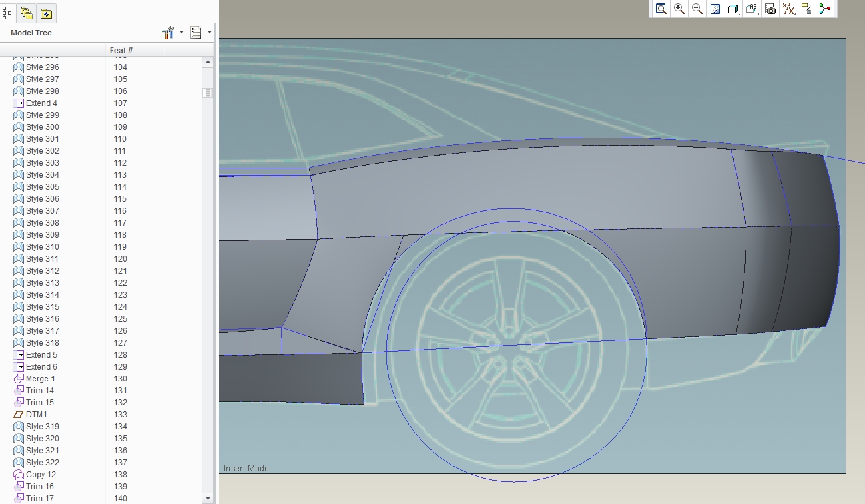Select Style 319 feature

43,427
